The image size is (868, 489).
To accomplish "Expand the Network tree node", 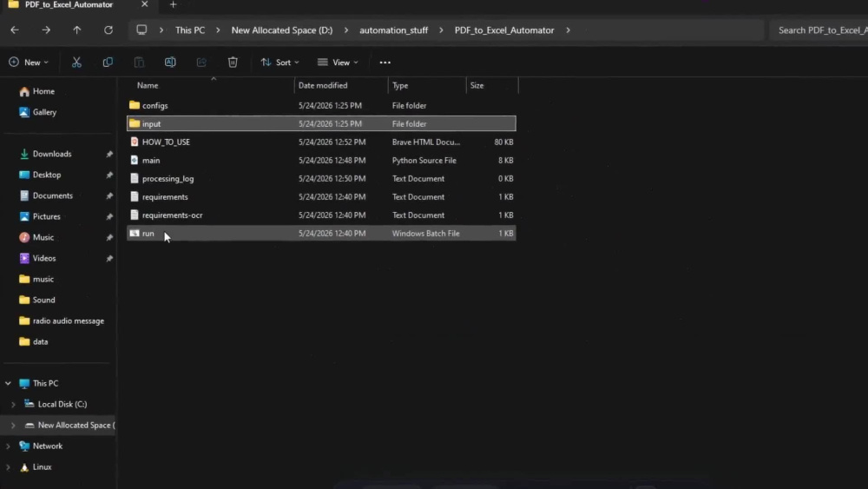I will pyautogui.click(x=8, y=446).
